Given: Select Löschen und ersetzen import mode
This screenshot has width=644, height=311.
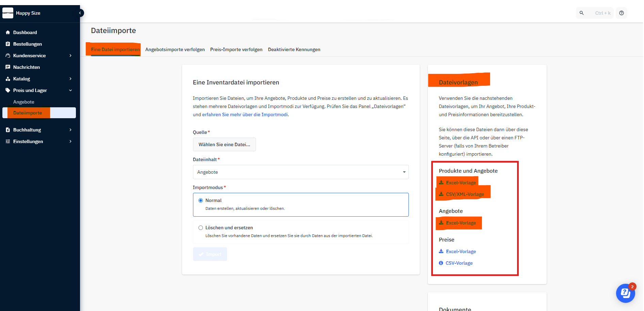Looking at the screenshot, I should coord(201,228).
